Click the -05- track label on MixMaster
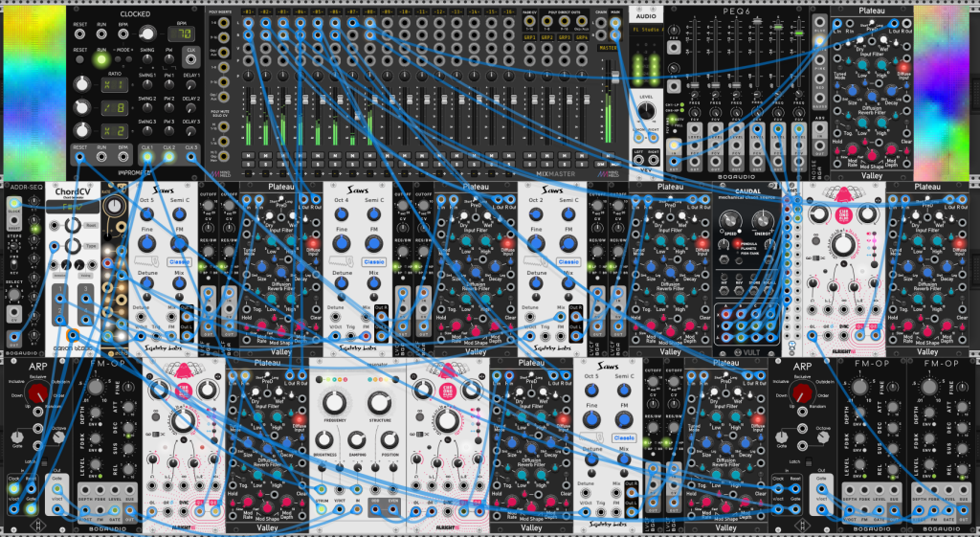 [x=318, y=11]
